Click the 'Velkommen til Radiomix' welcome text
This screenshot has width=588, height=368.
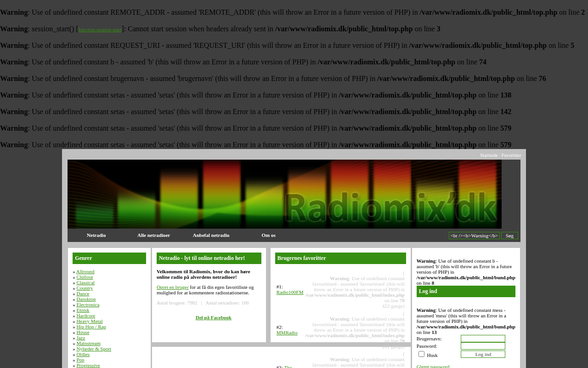pyautogui.click(x=204, y=275)
